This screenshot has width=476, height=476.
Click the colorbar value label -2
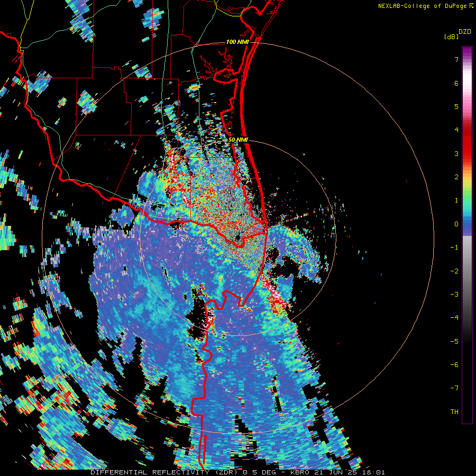click(454, 271)
